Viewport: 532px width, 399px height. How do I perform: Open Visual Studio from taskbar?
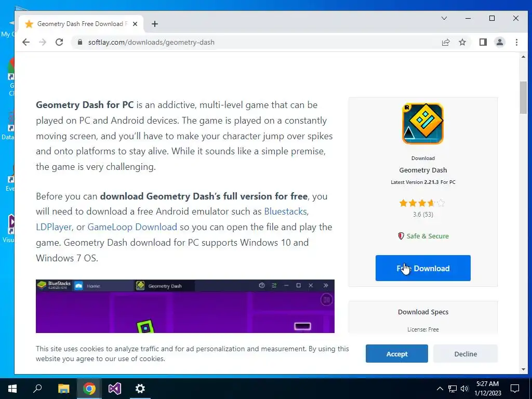click(115, 389)
